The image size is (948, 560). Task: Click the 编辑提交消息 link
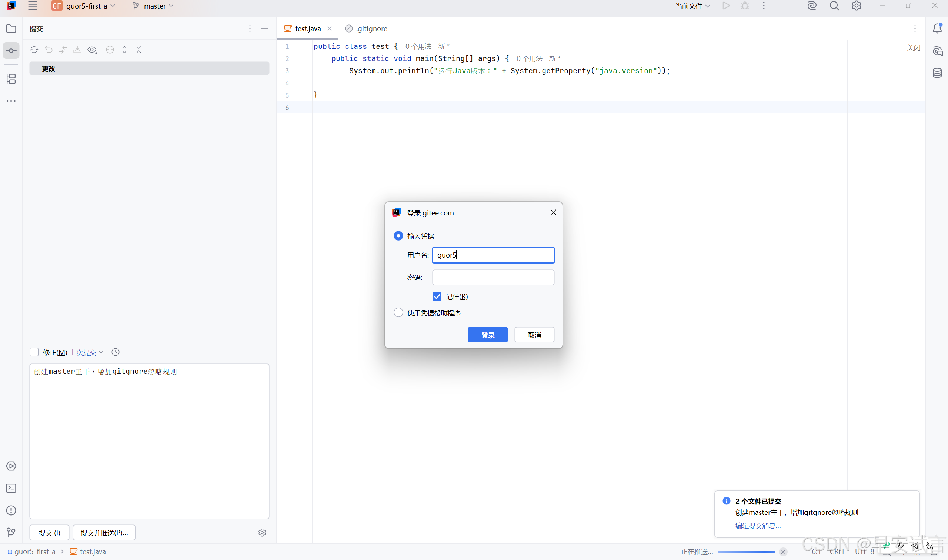tap(758, 525)
